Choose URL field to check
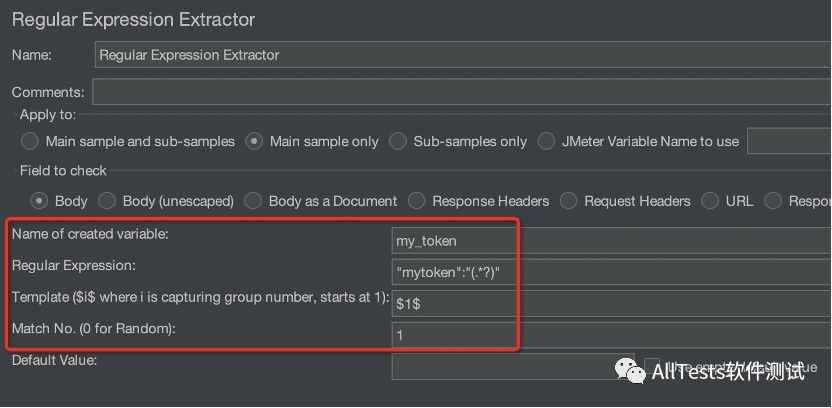The height and width of the screenshot is (408, 832). point(710,201)
